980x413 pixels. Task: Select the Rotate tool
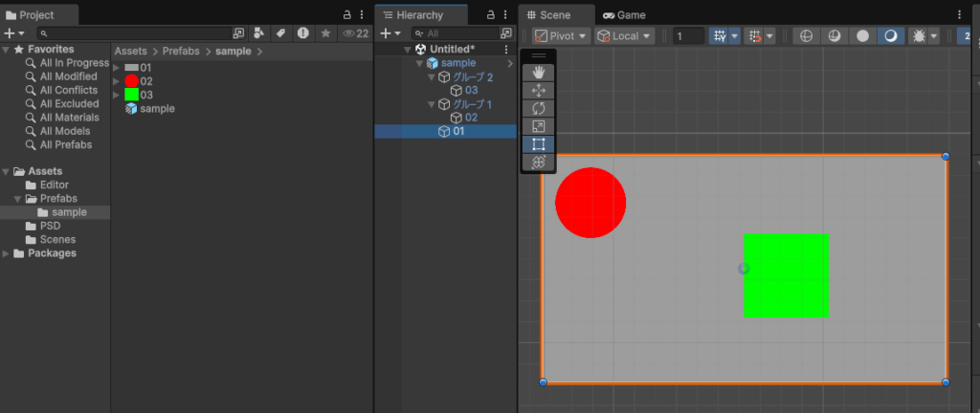pyautogui.click(x=538, y=109)
